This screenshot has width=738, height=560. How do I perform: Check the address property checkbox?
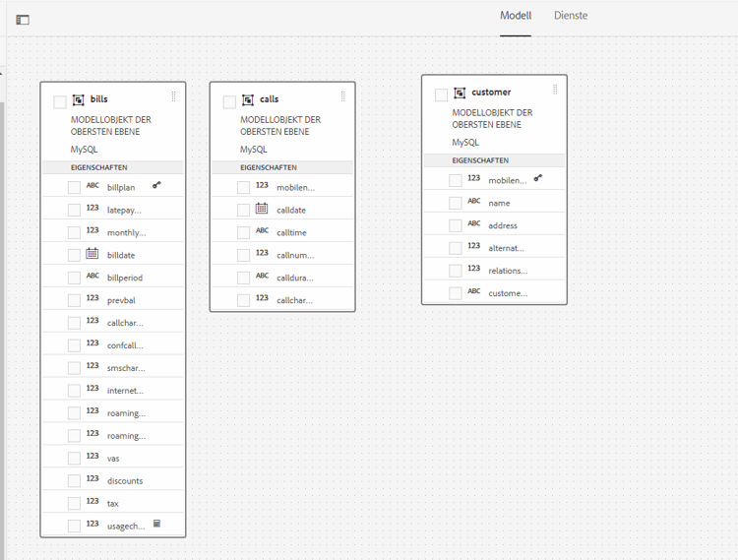(456, 225)
